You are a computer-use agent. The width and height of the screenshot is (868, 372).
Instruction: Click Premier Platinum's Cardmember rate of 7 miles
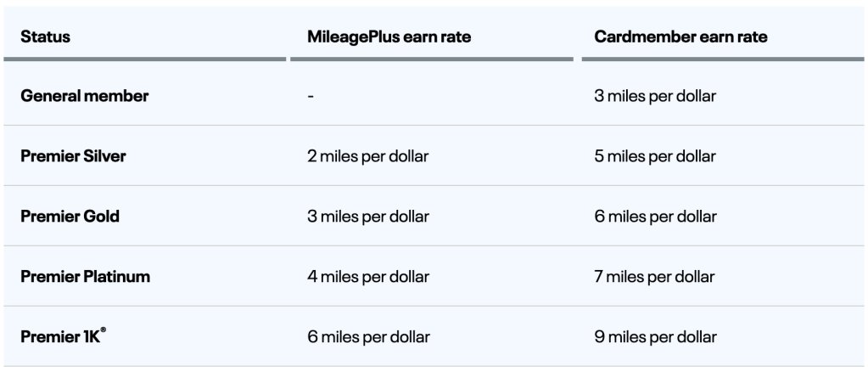pyautogui.click(x=655, y=276)
